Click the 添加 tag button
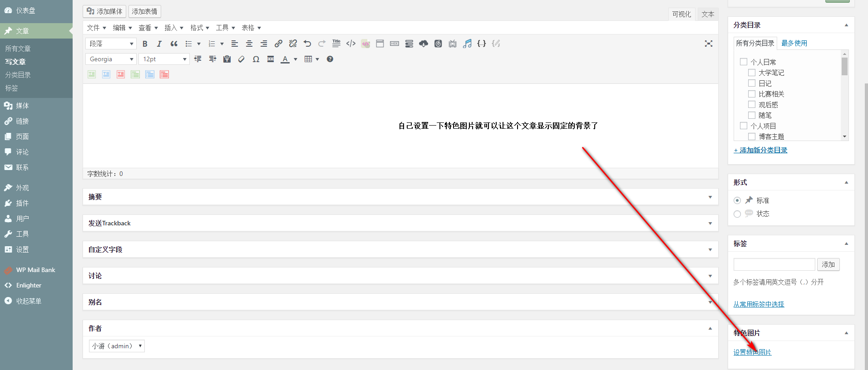 point(829,264)
